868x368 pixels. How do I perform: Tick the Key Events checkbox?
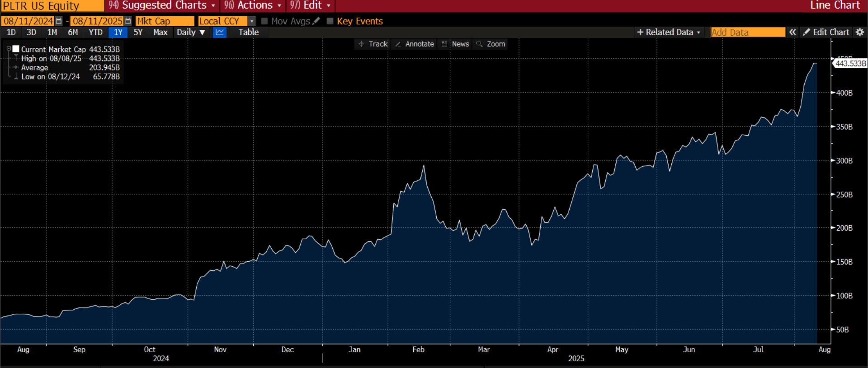pos(330,21)
